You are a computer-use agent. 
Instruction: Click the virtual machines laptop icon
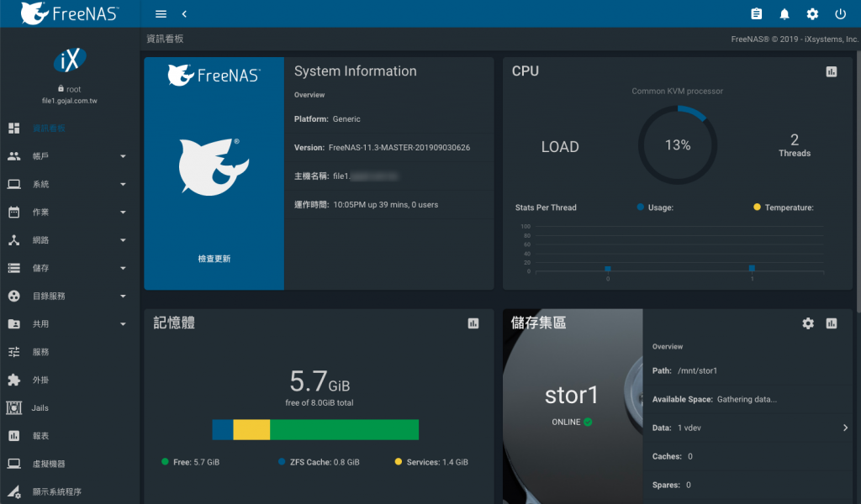13,464
